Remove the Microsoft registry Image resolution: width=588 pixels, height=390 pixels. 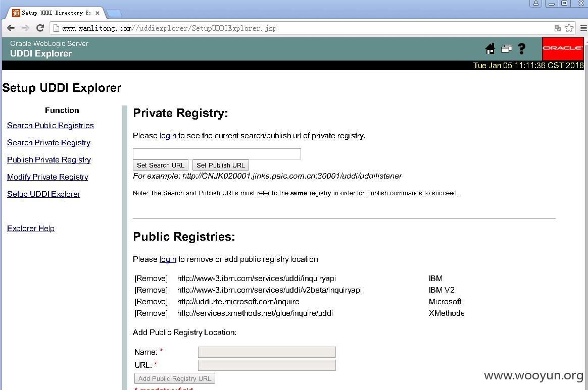(x=151, y=302)
